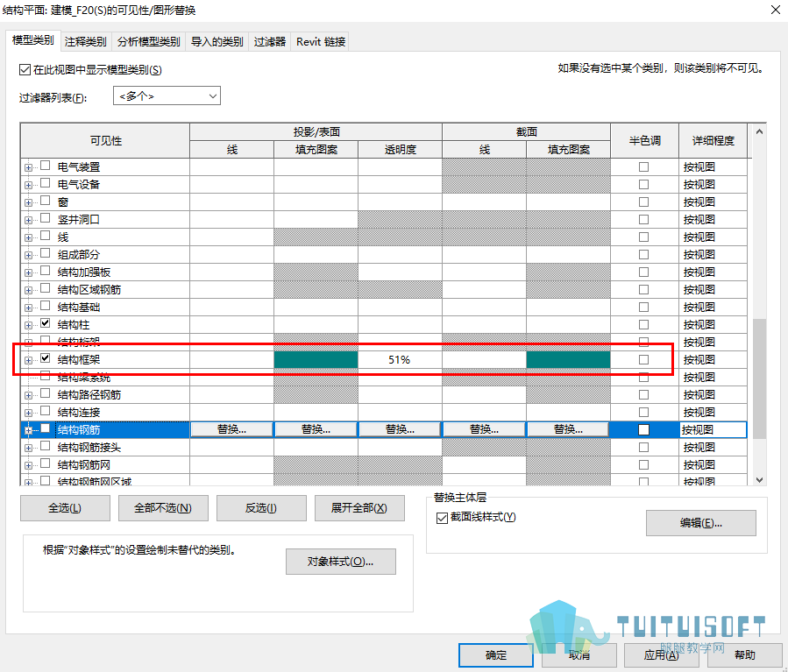Click the 展开全部 button

[x=359, y=508]
